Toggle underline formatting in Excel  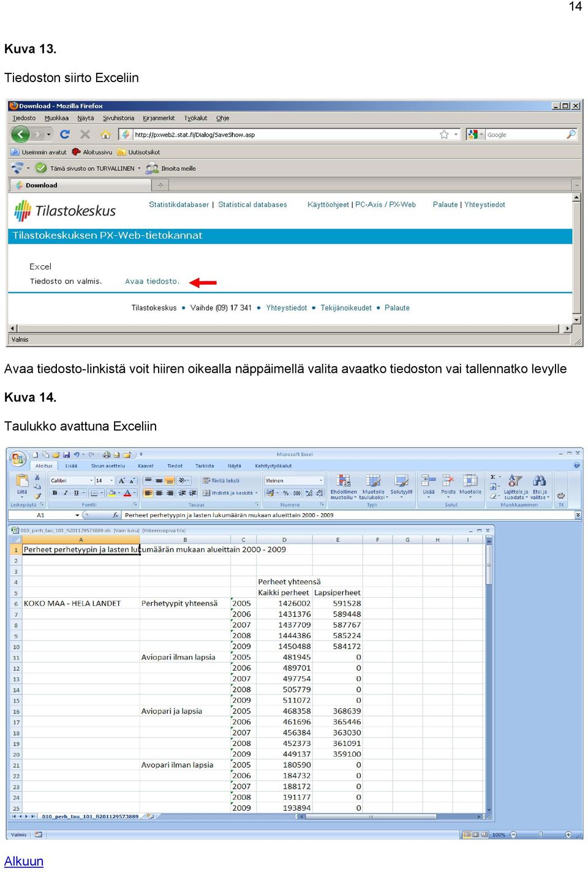(x=77, y=493)
